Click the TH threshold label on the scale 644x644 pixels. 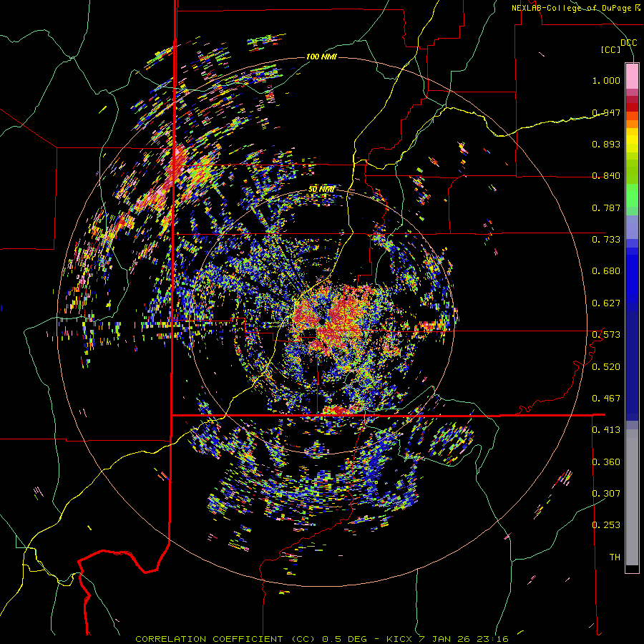pyautogui.click(x=615, y=557)
